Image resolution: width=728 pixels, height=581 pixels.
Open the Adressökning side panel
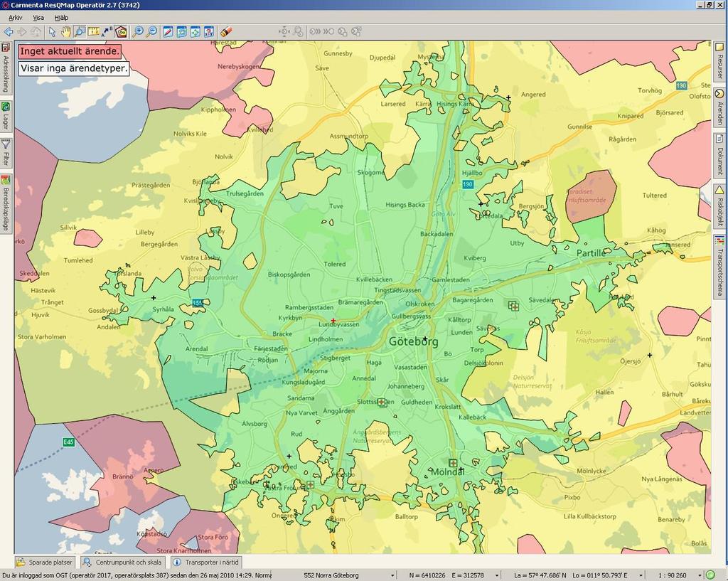(6, 68)
